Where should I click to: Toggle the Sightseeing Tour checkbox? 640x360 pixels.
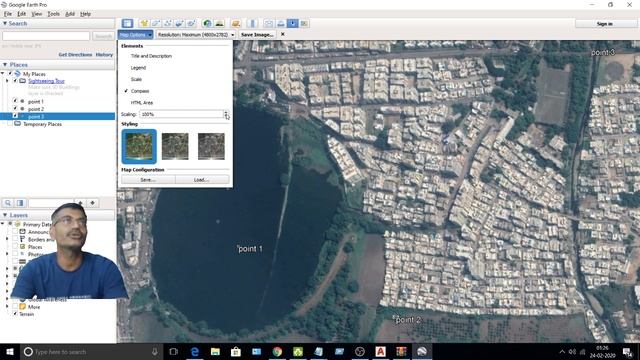tap(15, 81)
